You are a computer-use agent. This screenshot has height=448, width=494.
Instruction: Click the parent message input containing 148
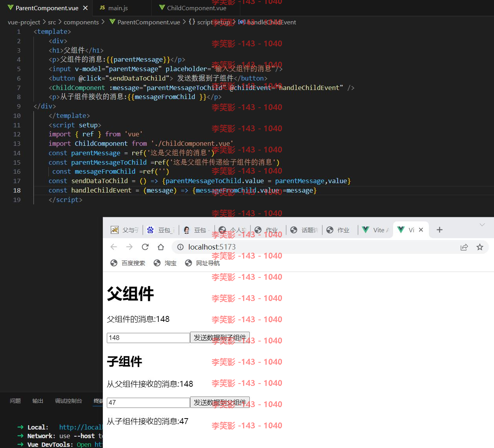pyautogui.click(x=148, y=338)
